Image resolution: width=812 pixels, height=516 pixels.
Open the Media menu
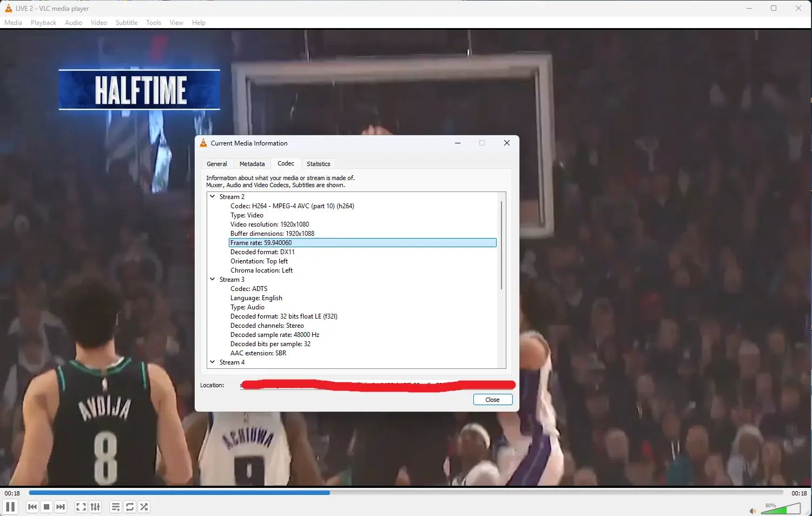pos(13,23)
